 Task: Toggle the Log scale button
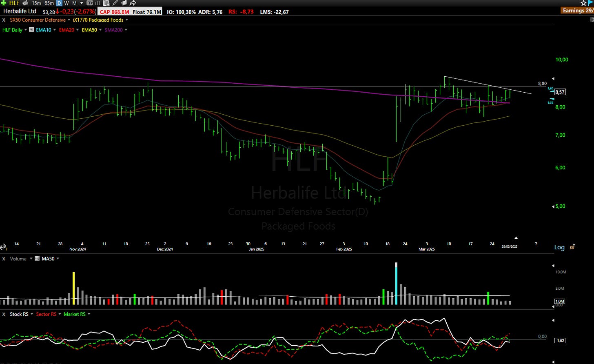click(x=559, y=247)
